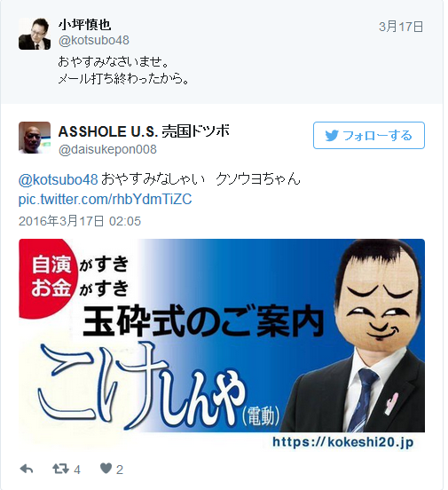Open the @daisukepon008 handle

[107, 149]
